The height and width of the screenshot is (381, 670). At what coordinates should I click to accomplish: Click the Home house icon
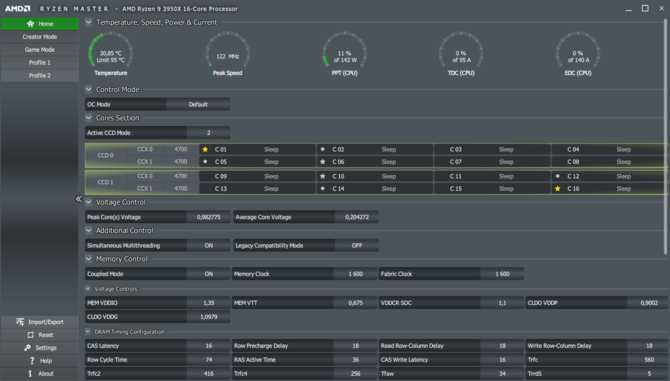point(30,24)
